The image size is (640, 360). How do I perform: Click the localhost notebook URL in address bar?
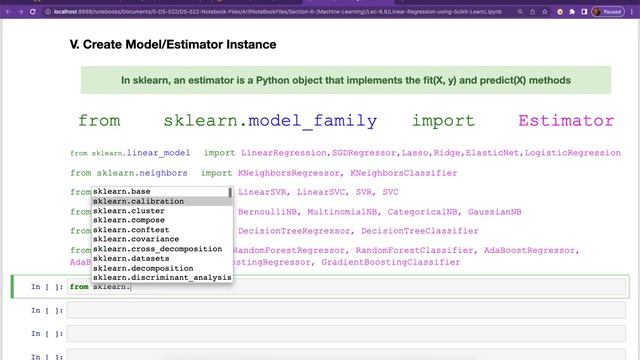pos(278,12)
